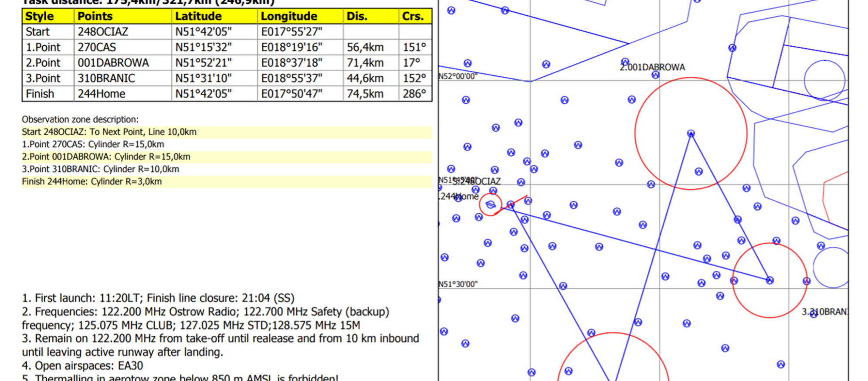Click waypoint marker at center of BRANIC cylinder
Image resolution: width=868 pixels, height=381 pixels.
pyautogui.click(x=770, y=280)
